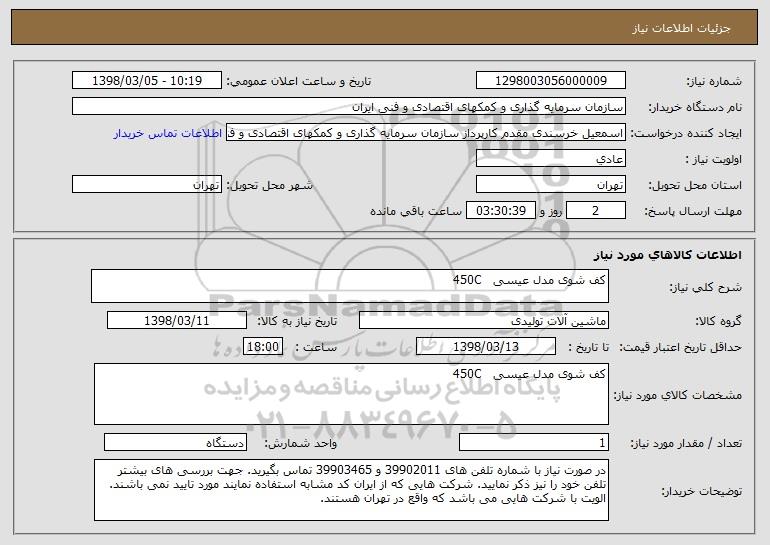Image resolution: width=770 pixels, height=545 pixels.
Task: Click the مشخصات کالای مورد نیاز text box
Action: pos(351,394)
